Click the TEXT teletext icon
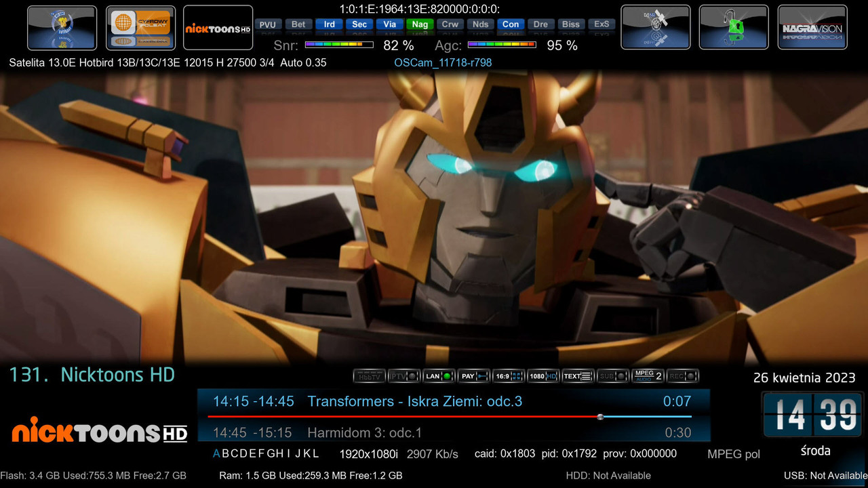868x488 pixels. 578,376
